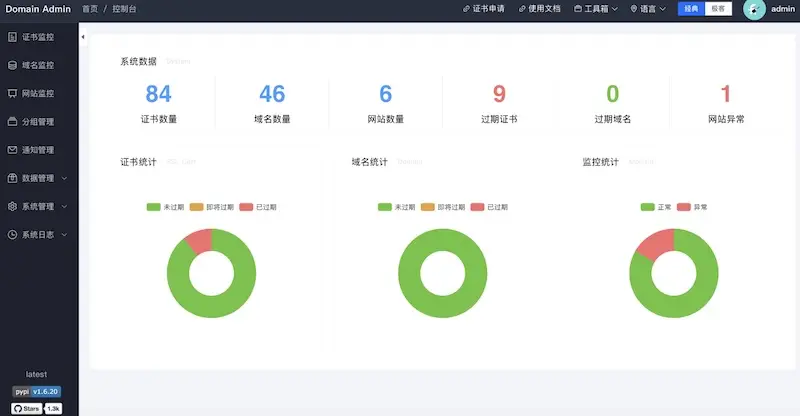Open 证书监控 menu item
The height and width of the screenshot is (416, 800).
coord(39,37)
